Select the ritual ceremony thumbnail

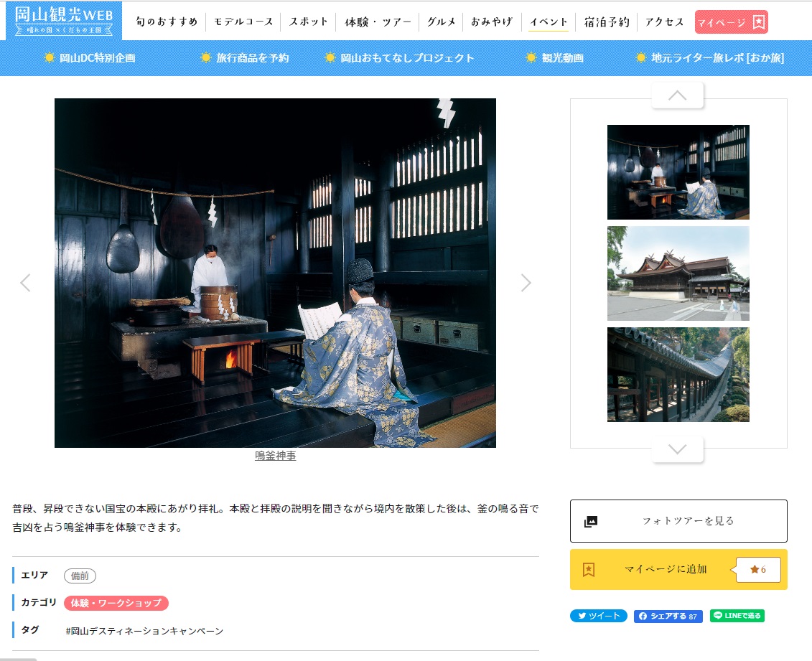[x=678, y=172]
